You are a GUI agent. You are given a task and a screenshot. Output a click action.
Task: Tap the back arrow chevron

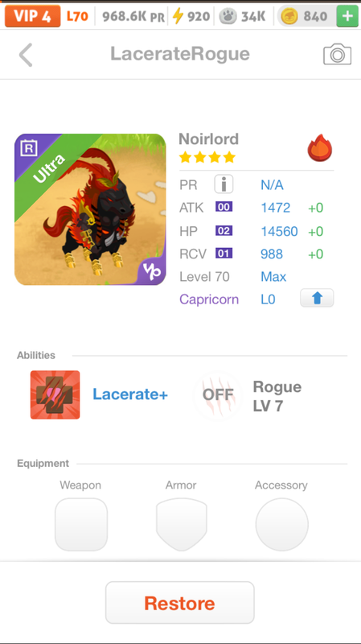click(x=26, y=55)
